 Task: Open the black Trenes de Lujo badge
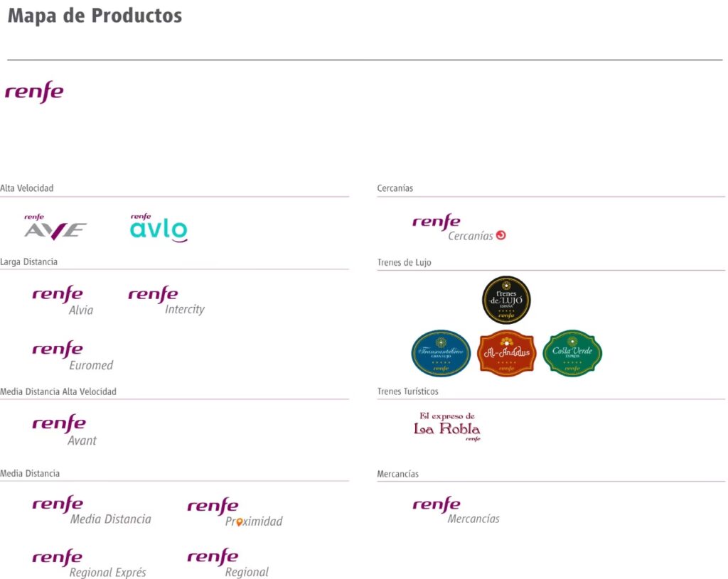click(506, 301)
